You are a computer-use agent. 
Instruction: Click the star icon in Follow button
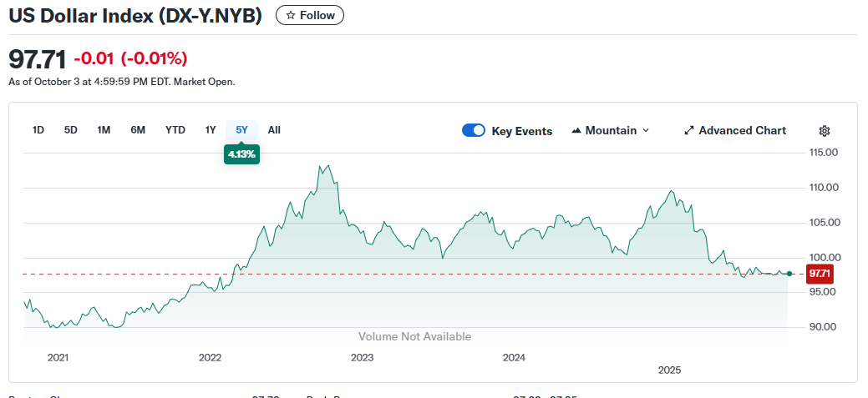(291, 16)
